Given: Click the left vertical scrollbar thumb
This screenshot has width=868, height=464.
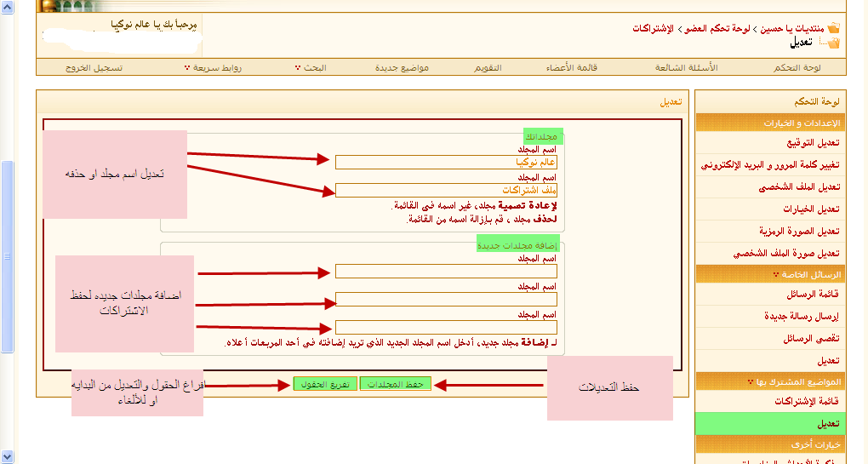Looking at the screenshot, I should pyautogui.click(x=8, y=255).
